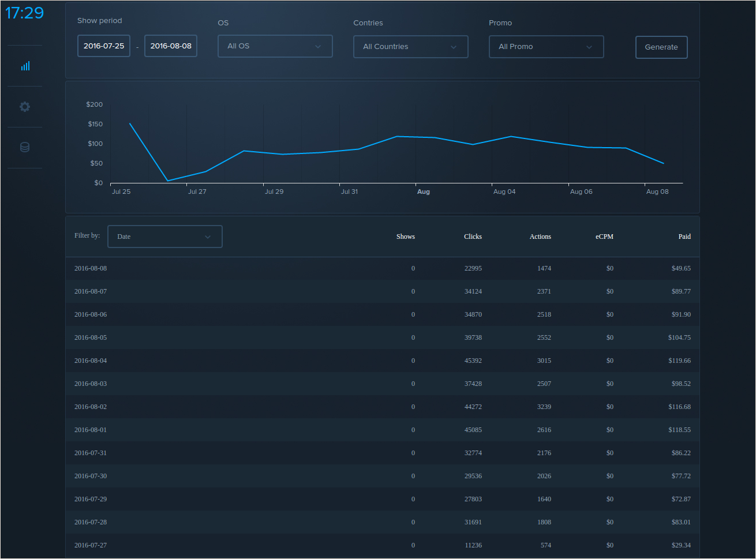Click clicks value 45392
The height and width of the screenshot is (559, 756).
click(473, 361)
